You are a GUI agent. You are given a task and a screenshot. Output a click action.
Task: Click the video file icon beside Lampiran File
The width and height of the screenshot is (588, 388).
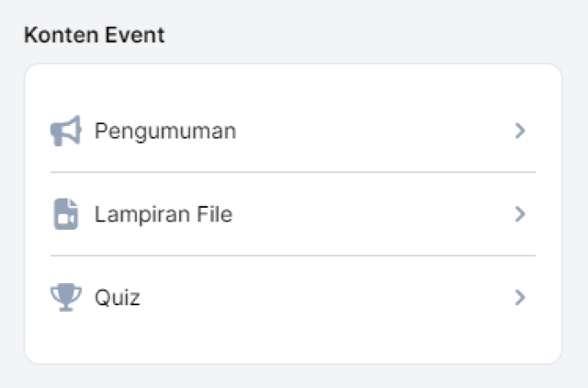pos(66,214)
